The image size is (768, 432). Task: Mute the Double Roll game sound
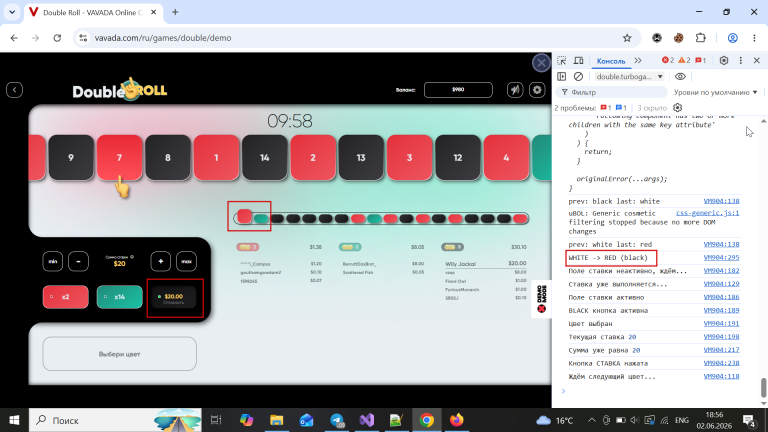coord(515,90)
